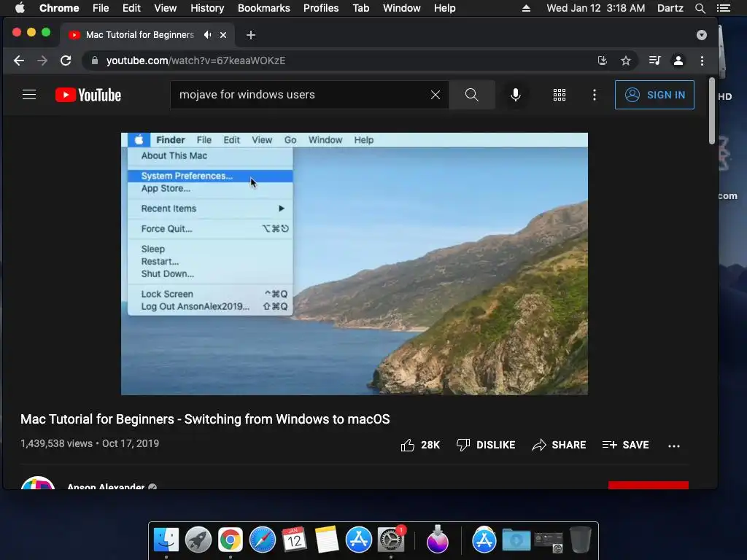
Task: Click the Dislike button
Action: pos(485,445)
